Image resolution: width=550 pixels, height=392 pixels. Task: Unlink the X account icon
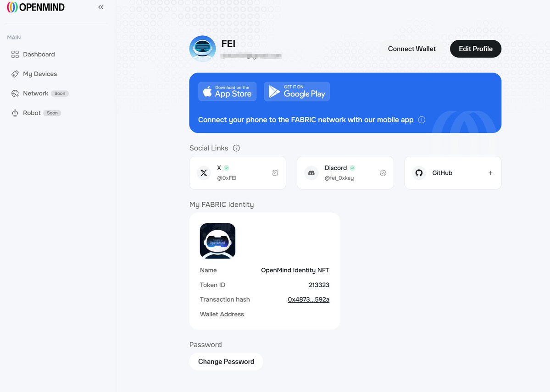[x=275, y=173]
